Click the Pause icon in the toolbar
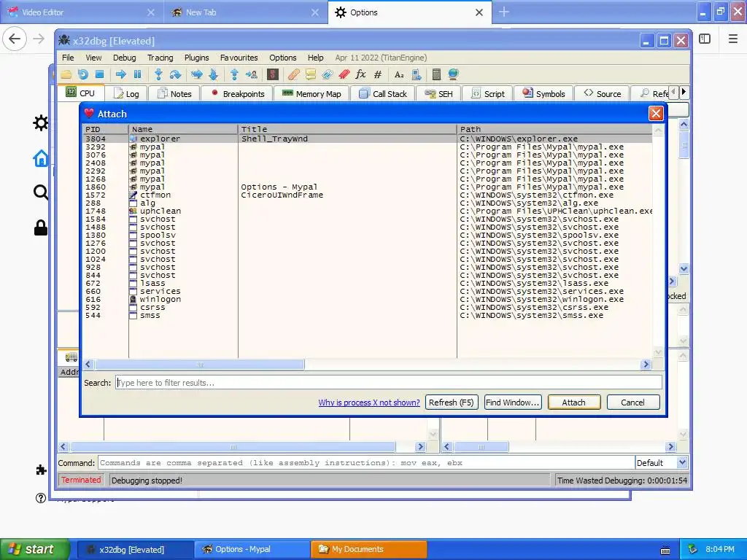 (138, 74)
